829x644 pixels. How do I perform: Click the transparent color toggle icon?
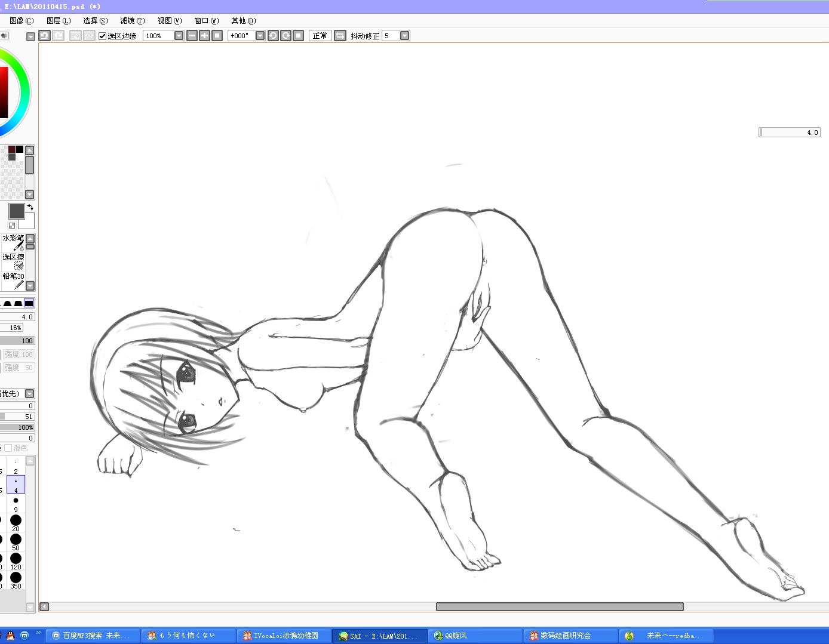click(12, 225)
